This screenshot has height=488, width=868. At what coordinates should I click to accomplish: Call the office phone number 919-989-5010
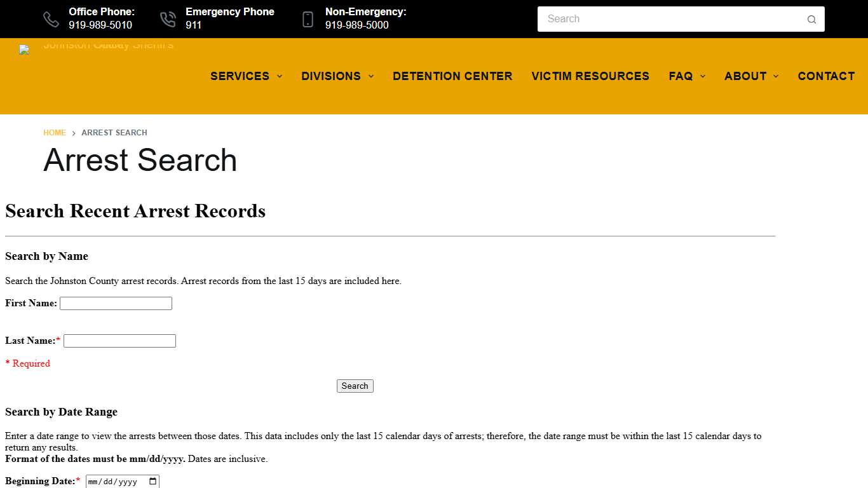(100, 25)
